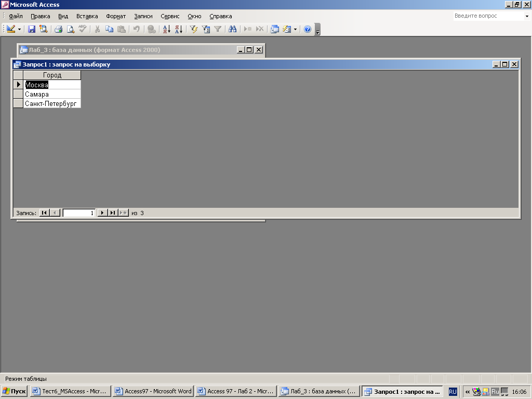Go to last record navigation button

coord(113,212)
